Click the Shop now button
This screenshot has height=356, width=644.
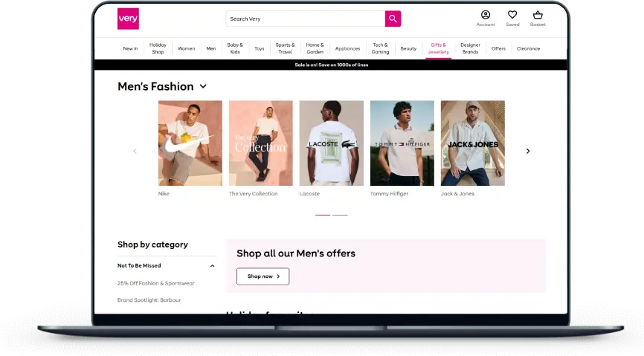coord(263,276)
